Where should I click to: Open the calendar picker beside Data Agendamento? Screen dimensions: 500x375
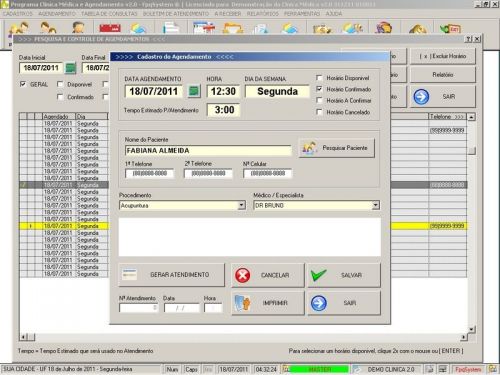tap(194, 91)
